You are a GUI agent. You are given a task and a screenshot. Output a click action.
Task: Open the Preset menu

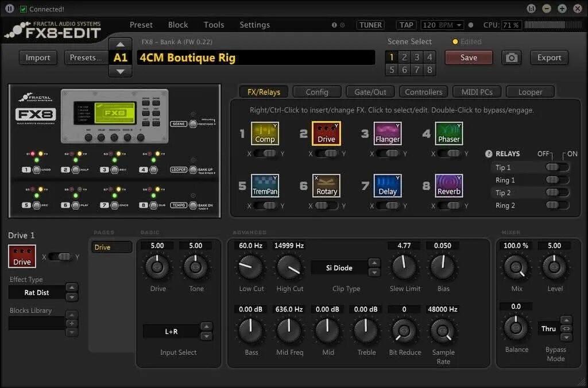(x=141, y=25)
